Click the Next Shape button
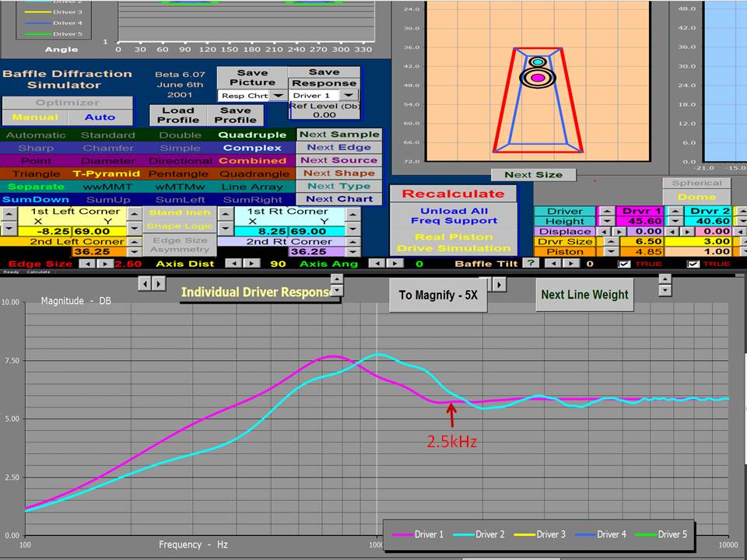The height and width of the screenshot is (560, 747). pyautogui.click(x=339, y=173)
